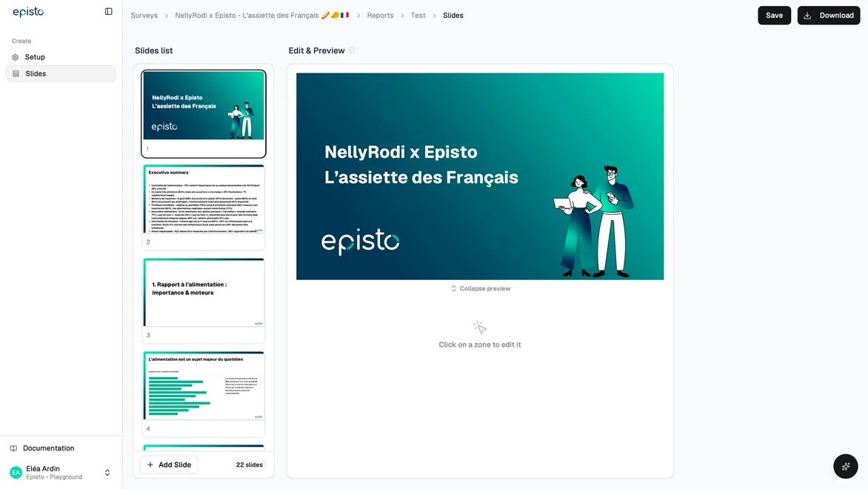Image resolution: width=868 pixels, height=489 pixels.
Task: Select Slides in the sidebar
Action: tap(61, 73)
